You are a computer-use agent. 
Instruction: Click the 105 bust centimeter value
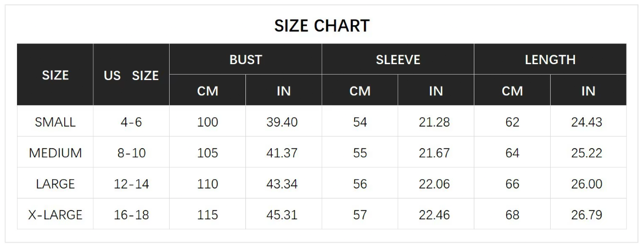pyautogui.click(x=208, y=153)
